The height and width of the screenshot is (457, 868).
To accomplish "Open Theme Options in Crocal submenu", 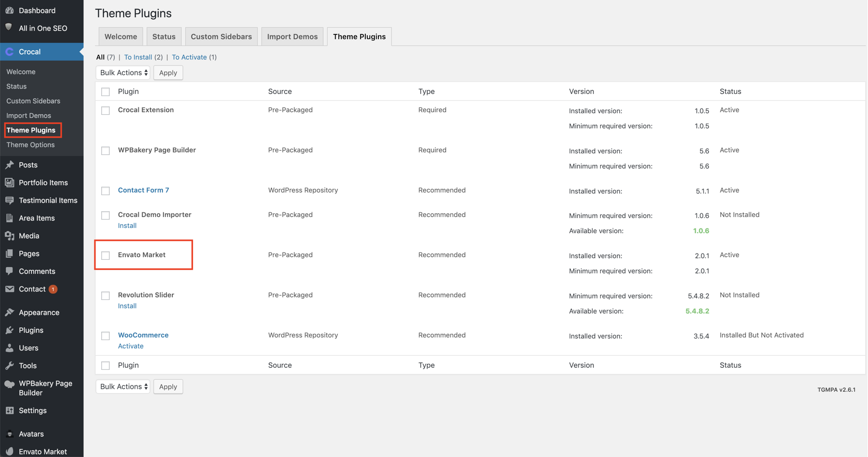I will point(30,145).
